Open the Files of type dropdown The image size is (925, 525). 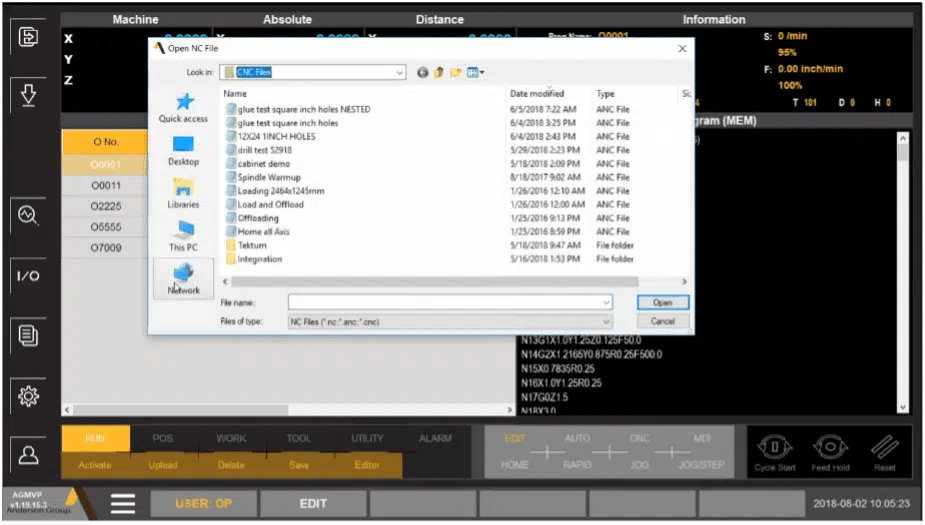pyautogui.click(x=606, y=322)
